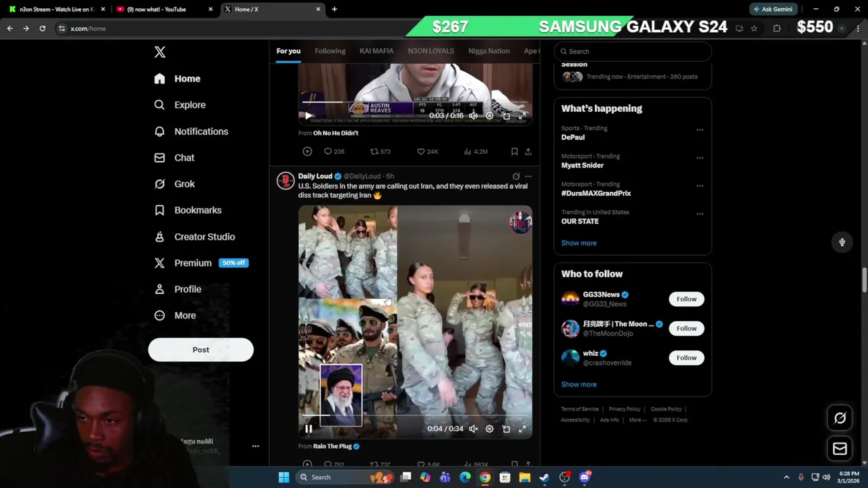Seek in the Austin Reaves video progress bar

click(x=415, y=102)
